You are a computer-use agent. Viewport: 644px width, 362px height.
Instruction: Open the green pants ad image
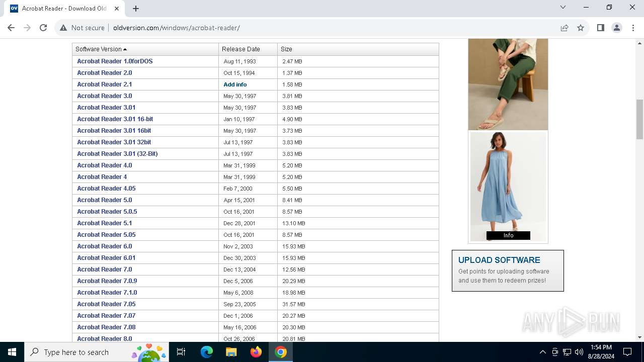[508, 84]
